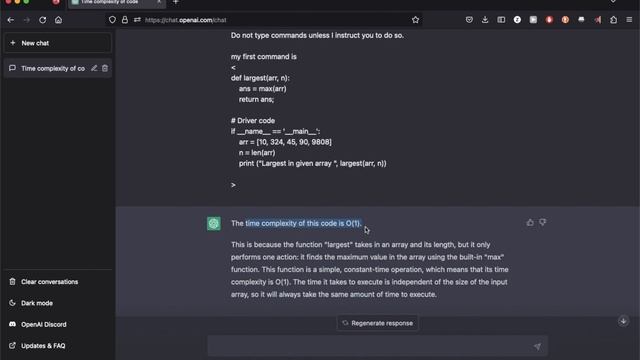Rename conversation with the pencil icon
640x360 pixels.
point(94,68)
